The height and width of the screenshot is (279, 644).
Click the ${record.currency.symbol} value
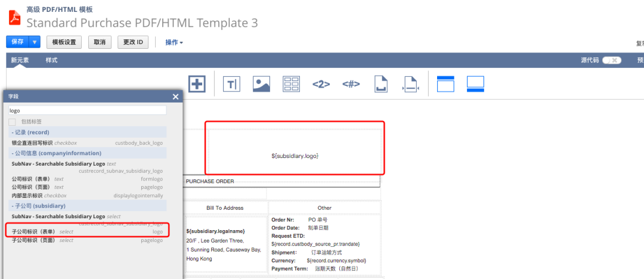click(x=336, y=261)
